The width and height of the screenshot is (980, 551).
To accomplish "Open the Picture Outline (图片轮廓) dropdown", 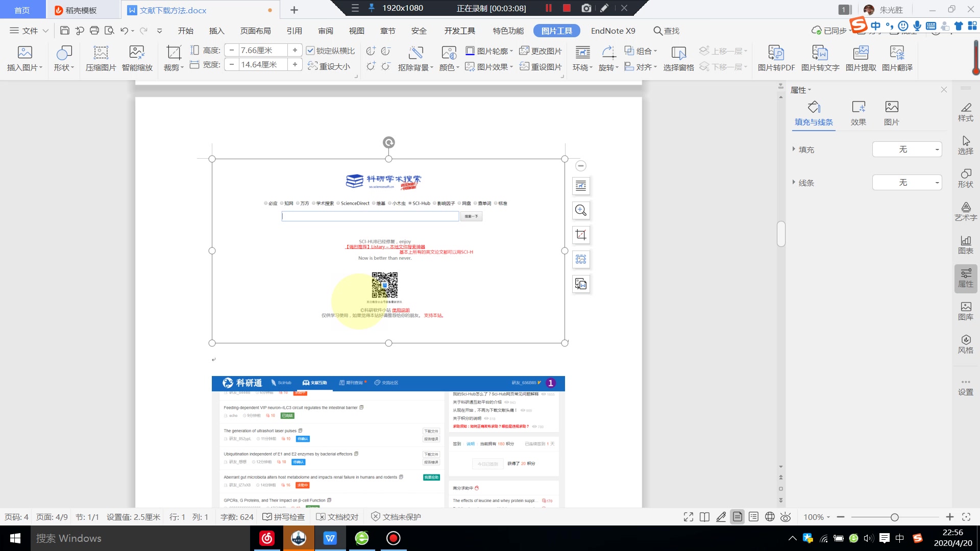I will [489, 51].
